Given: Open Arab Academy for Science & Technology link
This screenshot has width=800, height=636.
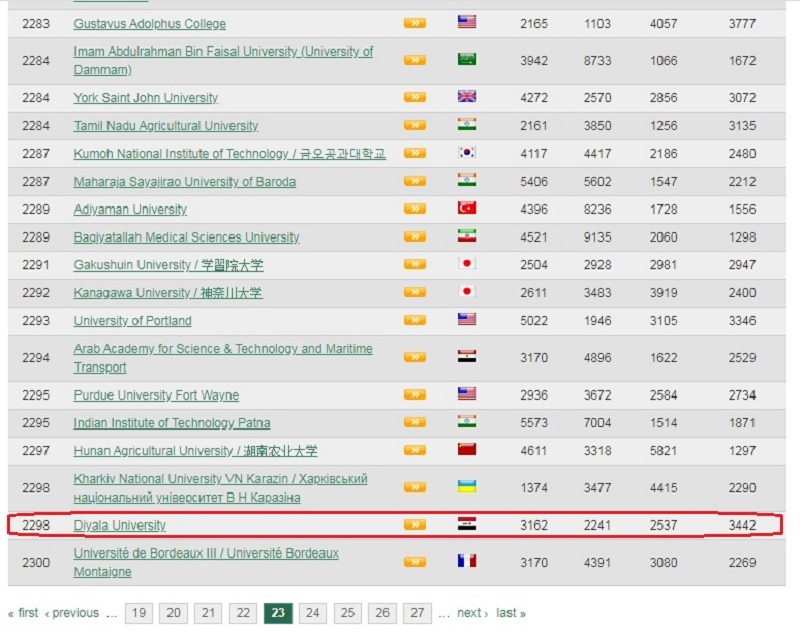Looking at the screenshot, I should [223, 358].
